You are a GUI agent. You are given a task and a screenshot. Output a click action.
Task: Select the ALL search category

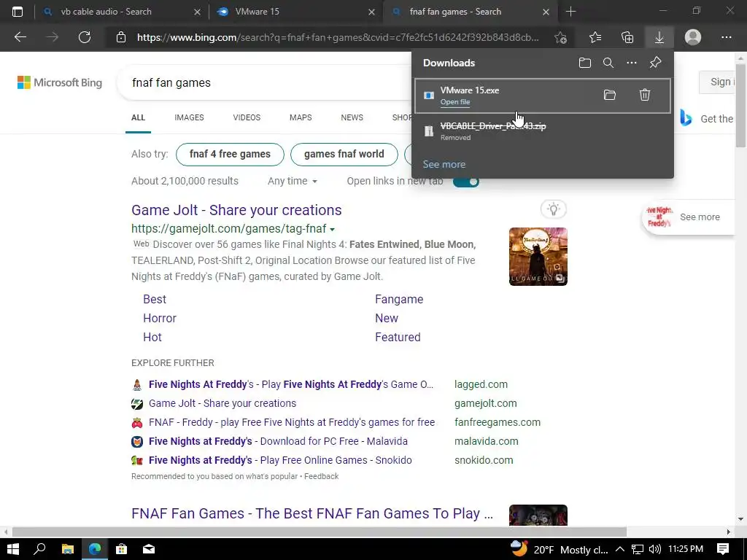click(138, 117)
